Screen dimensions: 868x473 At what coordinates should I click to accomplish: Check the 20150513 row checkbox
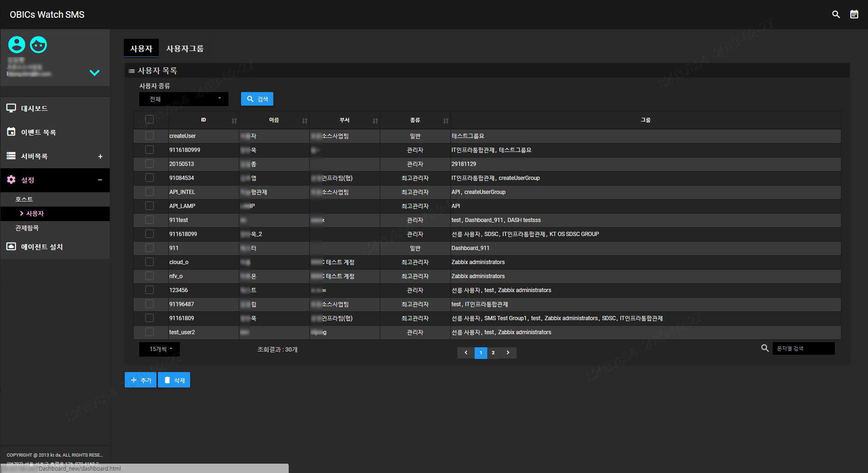tap(149, 164)
